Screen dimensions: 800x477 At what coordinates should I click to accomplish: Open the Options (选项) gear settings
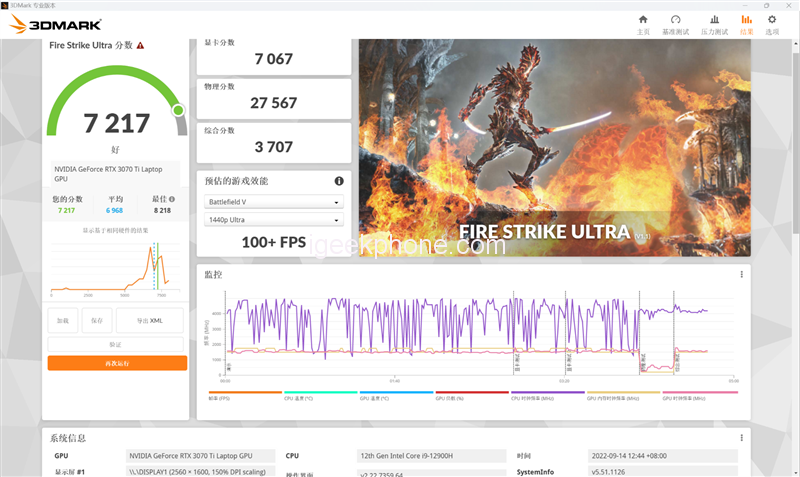pos(772,24)
